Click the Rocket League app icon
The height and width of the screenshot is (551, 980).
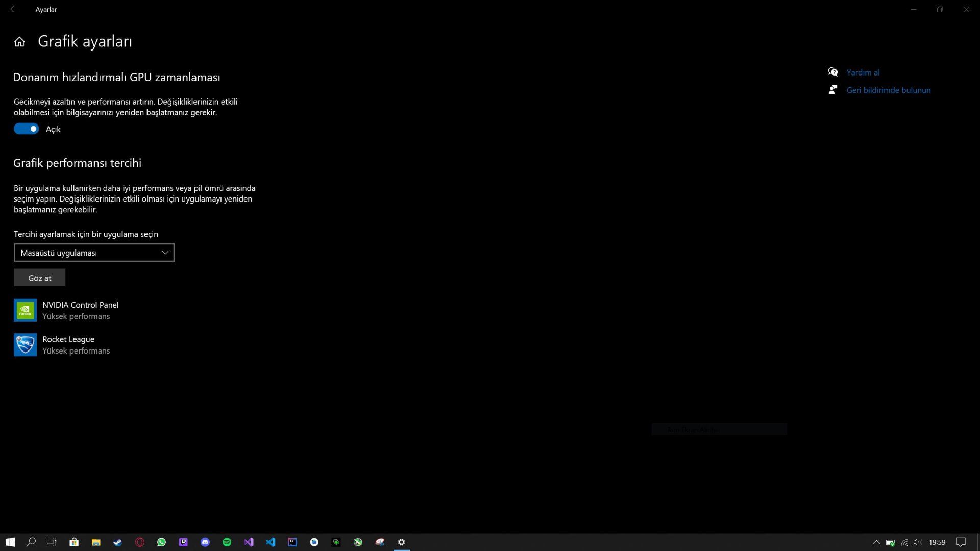point(25,345)
